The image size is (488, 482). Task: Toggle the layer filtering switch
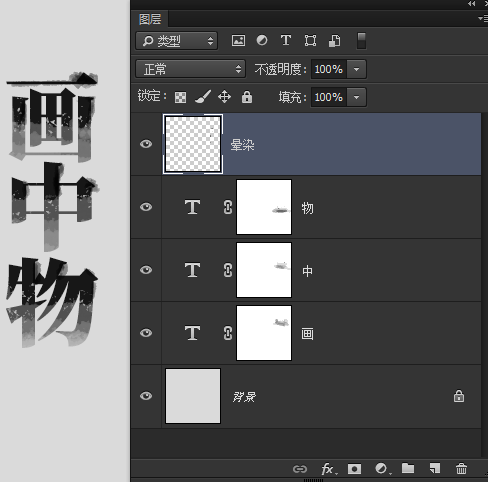[x=361, y=41]
